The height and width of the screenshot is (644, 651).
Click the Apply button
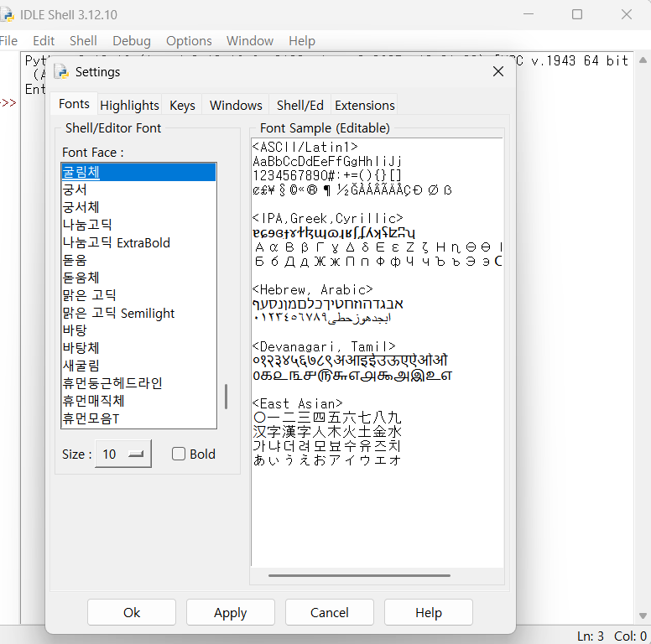point(231,612)
